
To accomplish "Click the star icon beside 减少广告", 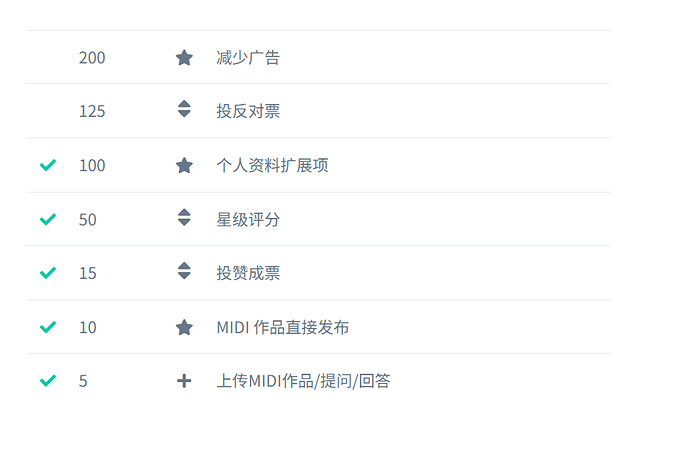I will (184, 58).
